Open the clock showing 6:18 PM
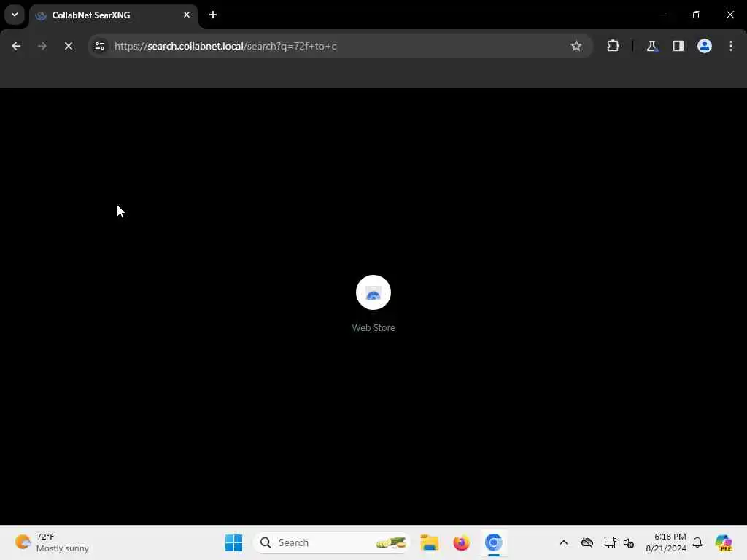This screenshot has height=560, width=747. point(666,542)
